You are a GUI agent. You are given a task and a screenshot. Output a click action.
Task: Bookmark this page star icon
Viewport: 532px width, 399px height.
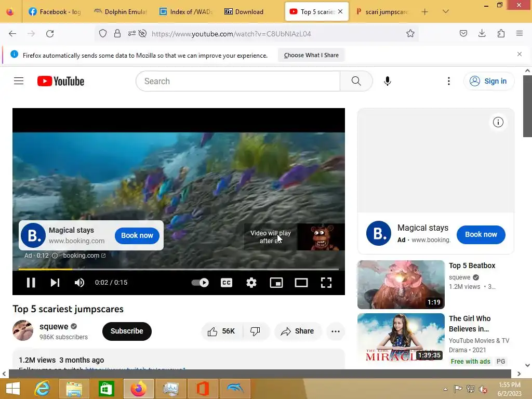(410, 33)
